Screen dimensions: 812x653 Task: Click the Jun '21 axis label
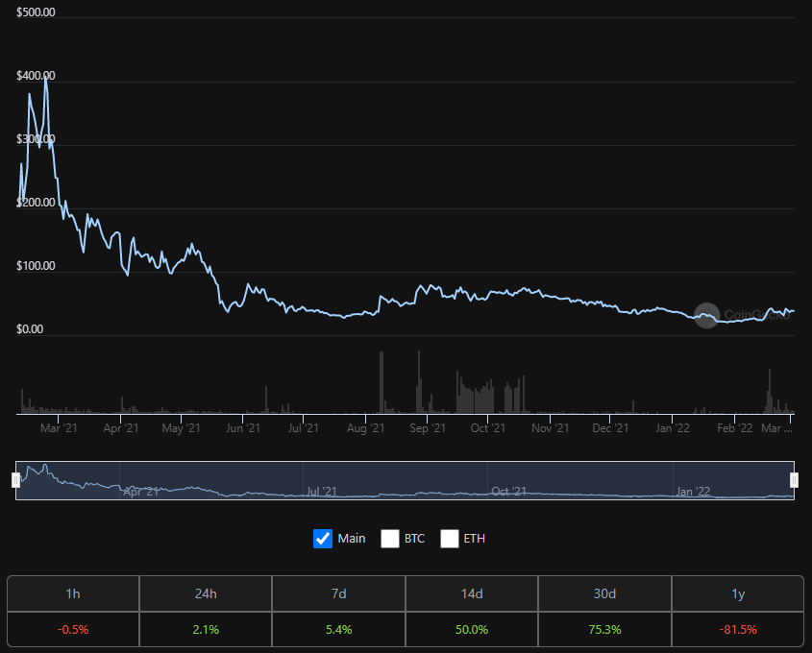tap(243, 428)
